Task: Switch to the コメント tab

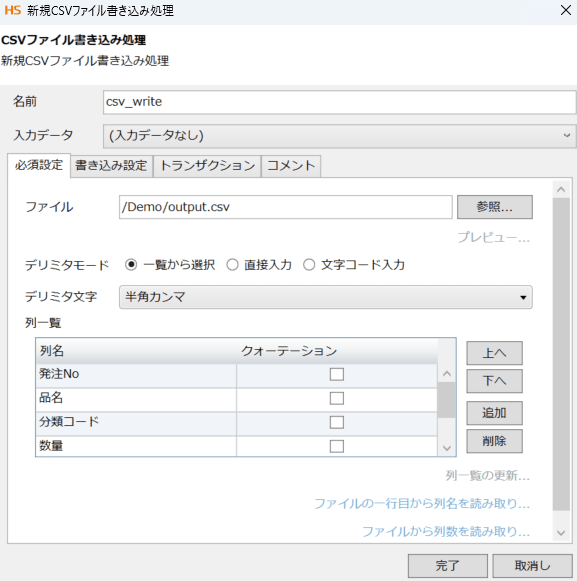Action: (291, 166)
